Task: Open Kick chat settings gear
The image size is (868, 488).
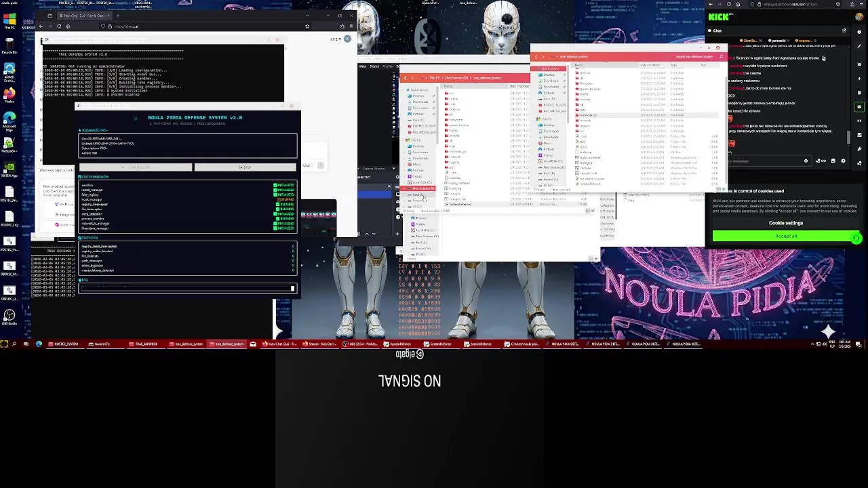Action: click(843, 161)
